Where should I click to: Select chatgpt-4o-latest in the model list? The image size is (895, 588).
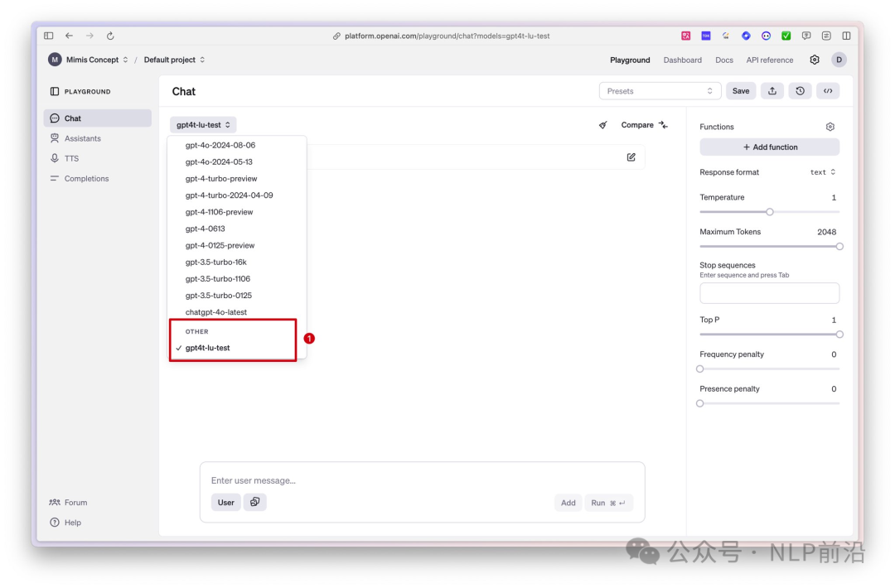[x=216, y=312]
